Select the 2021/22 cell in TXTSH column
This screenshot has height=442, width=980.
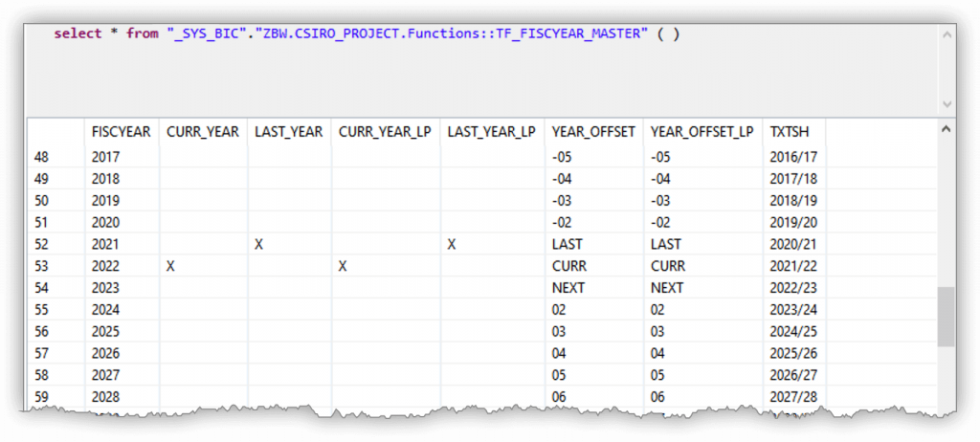tap(793, 266)
